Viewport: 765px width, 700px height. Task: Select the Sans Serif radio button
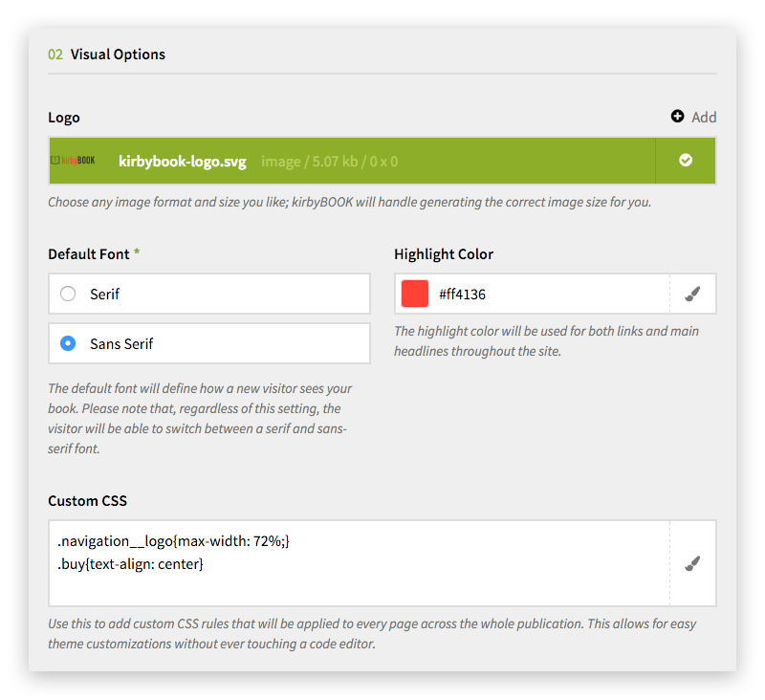click(68, 343)
